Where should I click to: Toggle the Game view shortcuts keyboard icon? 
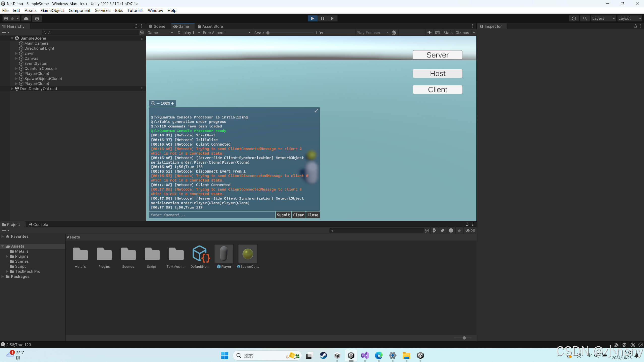[438, 33]
